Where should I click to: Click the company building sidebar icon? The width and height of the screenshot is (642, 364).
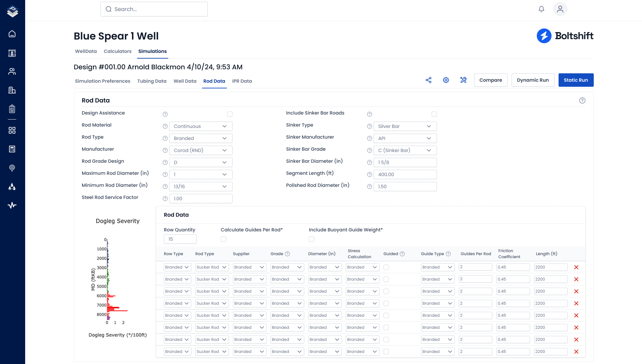click(12, 90)
